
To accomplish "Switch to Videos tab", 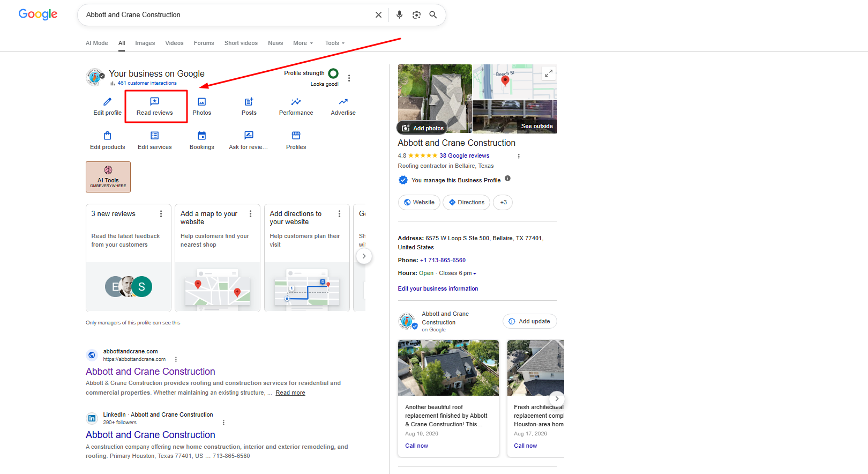I will point(174,43).
